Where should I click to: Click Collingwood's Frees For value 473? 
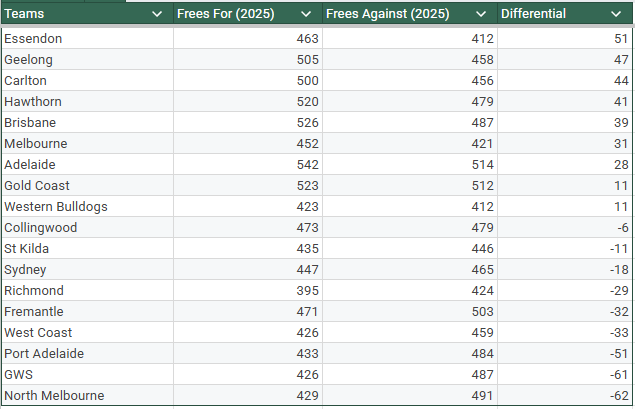307,228
